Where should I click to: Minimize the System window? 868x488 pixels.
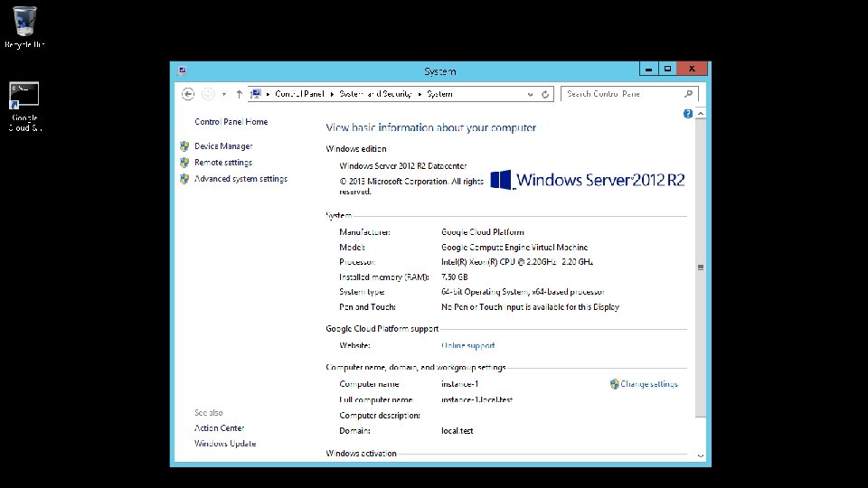(649, 70)
